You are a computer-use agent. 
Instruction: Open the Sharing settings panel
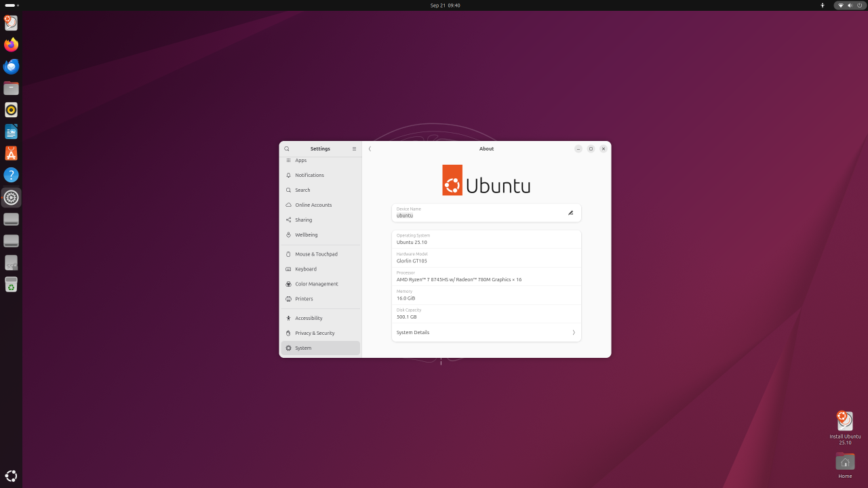click(321, 220)
